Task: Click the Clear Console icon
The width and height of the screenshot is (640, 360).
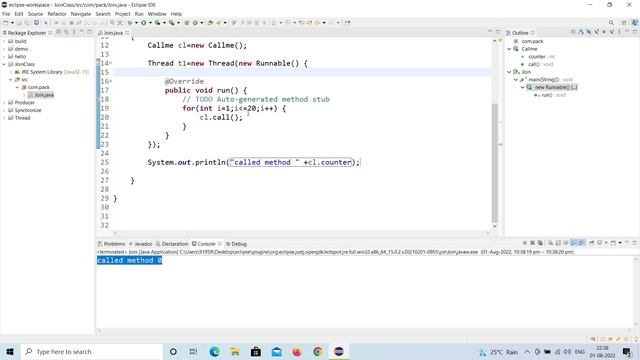Action: [x=550, y=243]
